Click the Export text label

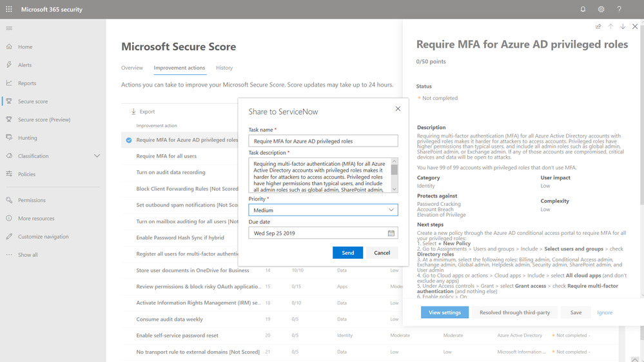pos(147,112)
